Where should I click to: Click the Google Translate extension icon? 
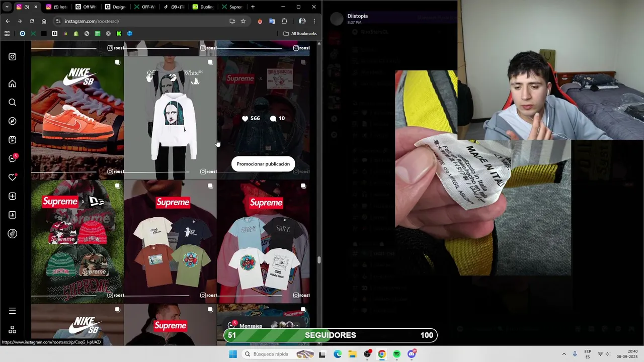272,21
